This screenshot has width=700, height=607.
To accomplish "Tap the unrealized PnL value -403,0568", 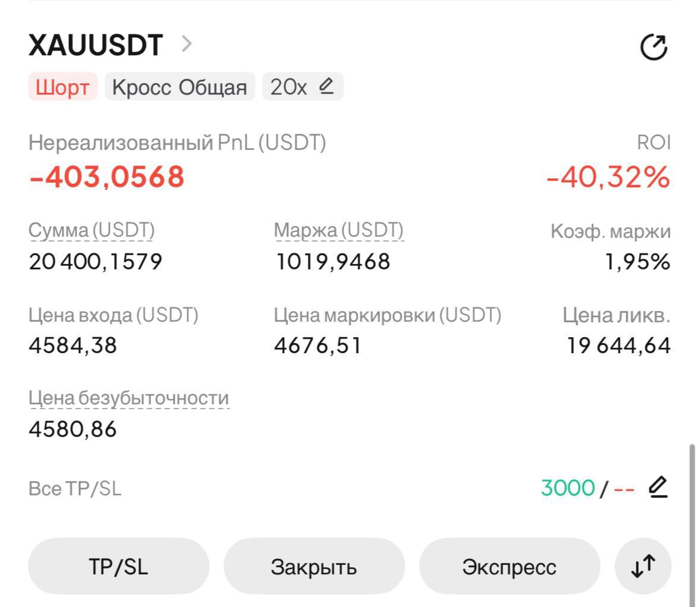I will pyautogui.click(x=107, y=177).
